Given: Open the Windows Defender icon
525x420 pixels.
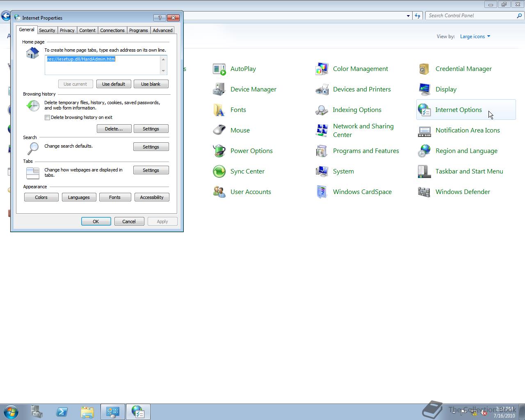Looking at the screenshot, I should (425, 192).
